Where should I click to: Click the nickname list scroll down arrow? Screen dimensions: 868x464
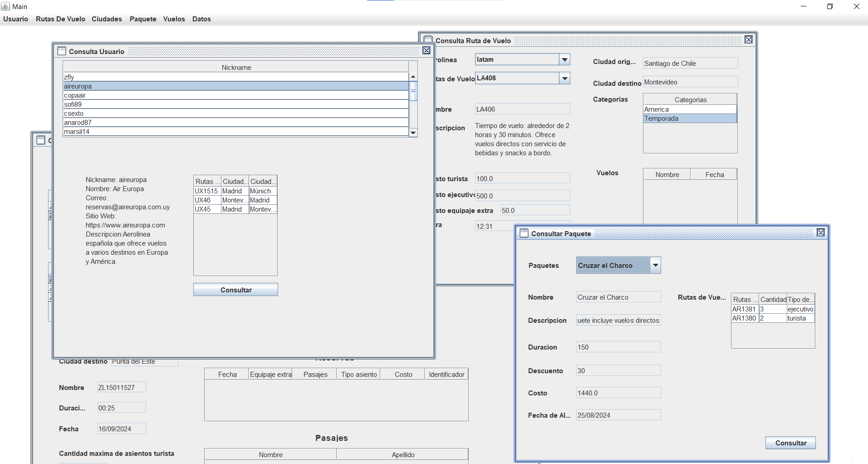click(x=413, y=133)
